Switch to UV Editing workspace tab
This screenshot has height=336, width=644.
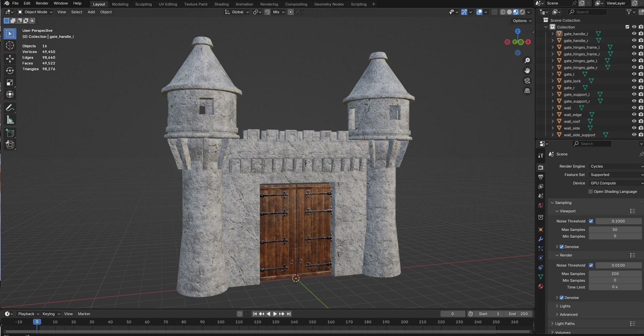pyautogui.click(x=168, y=4)
